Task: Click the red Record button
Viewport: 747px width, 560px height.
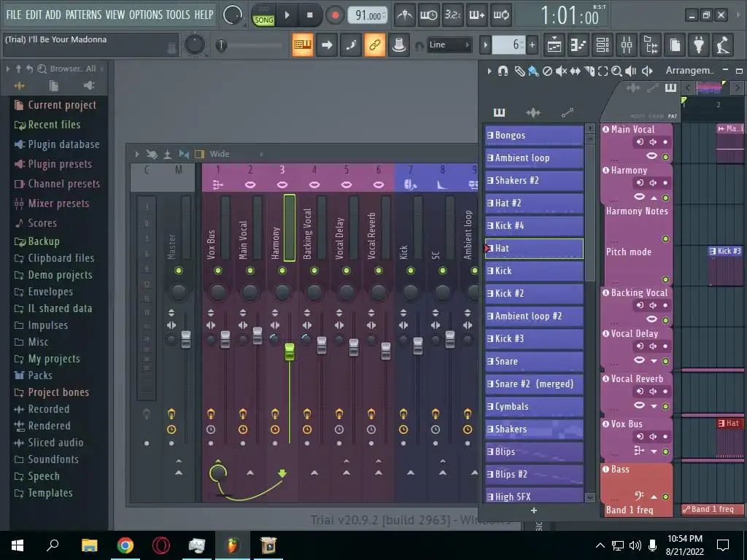Action: [335, 15]
